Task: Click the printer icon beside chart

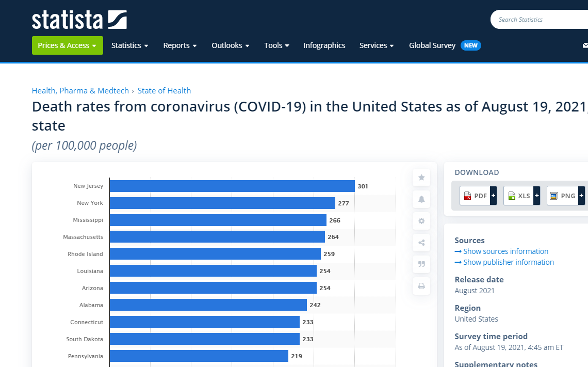Action: [421, 286]
